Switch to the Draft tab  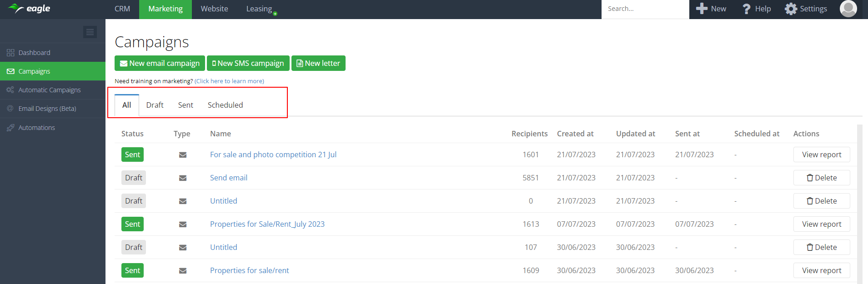155,105
